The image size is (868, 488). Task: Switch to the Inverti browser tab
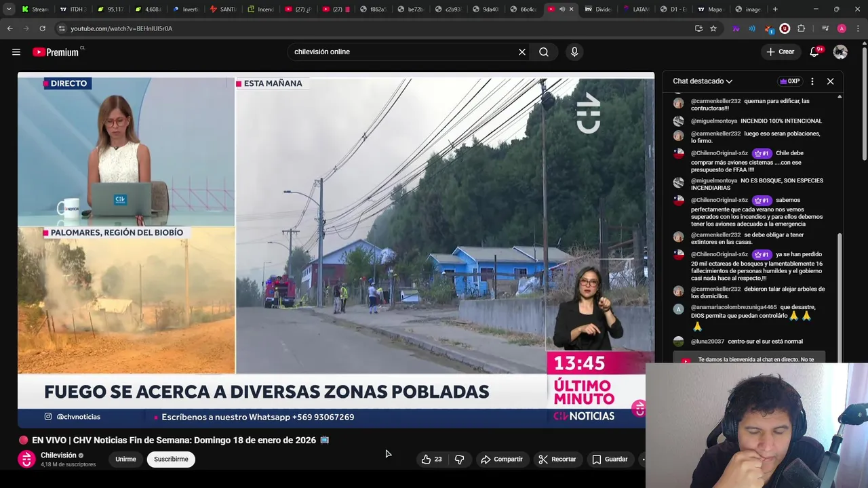click(186, 9)
